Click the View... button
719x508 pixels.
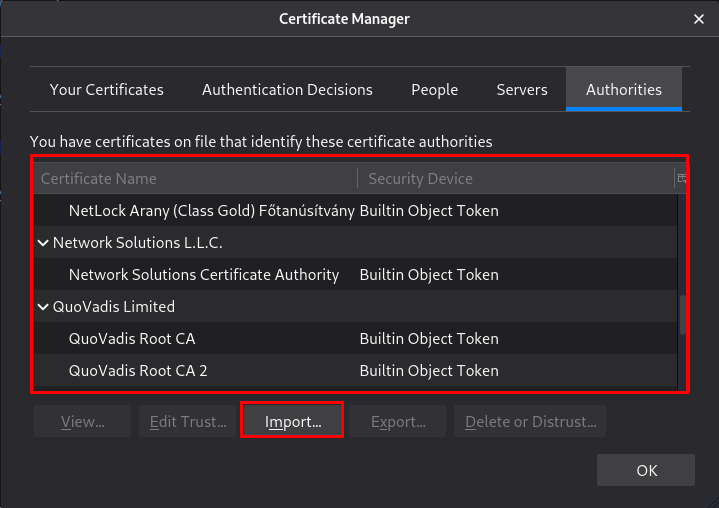click(83, 421)
